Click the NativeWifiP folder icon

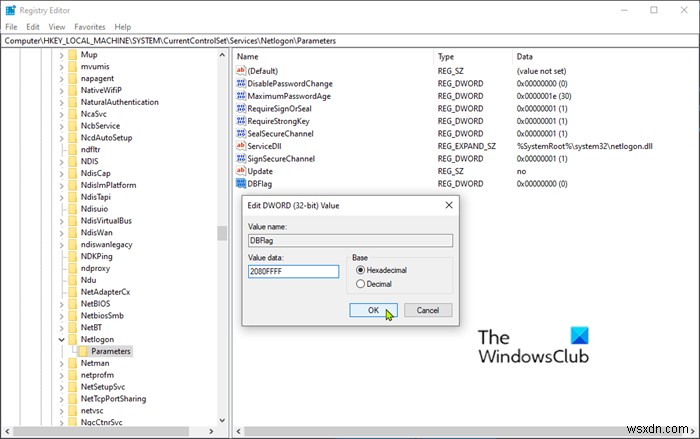(x=73, y=90)
